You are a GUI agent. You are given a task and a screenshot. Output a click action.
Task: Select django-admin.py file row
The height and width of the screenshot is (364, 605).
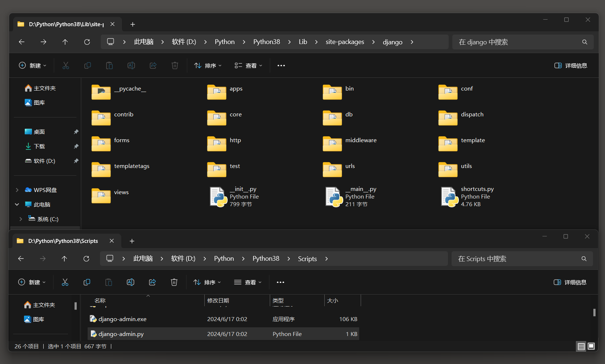(x=223, y=334)
